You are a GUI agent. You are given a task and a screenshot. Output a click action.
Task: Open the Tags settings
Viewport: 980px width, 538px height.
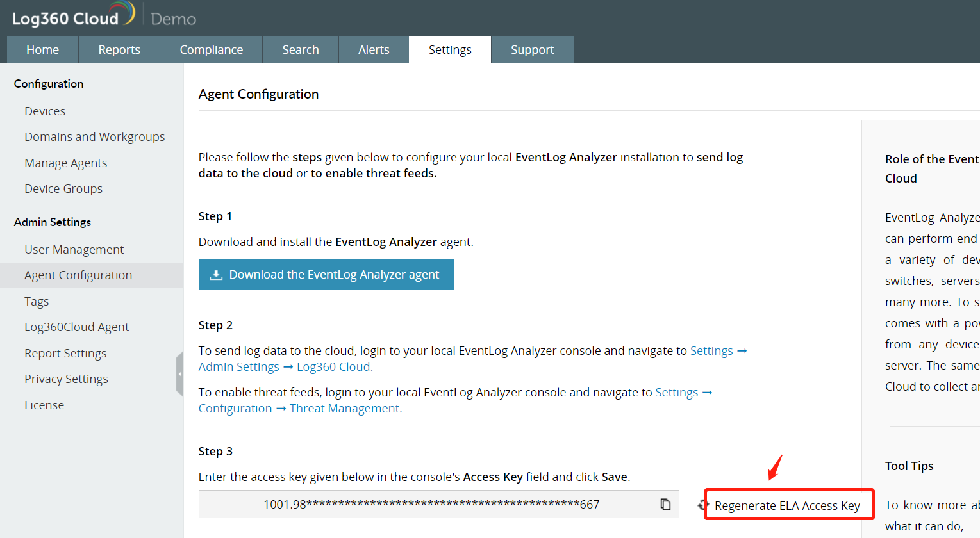click(x=37, y=301)
